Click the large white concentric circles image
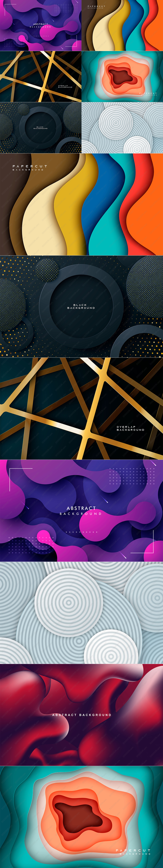The width and height of the screenshot is (163, 868). coord(81,613)
